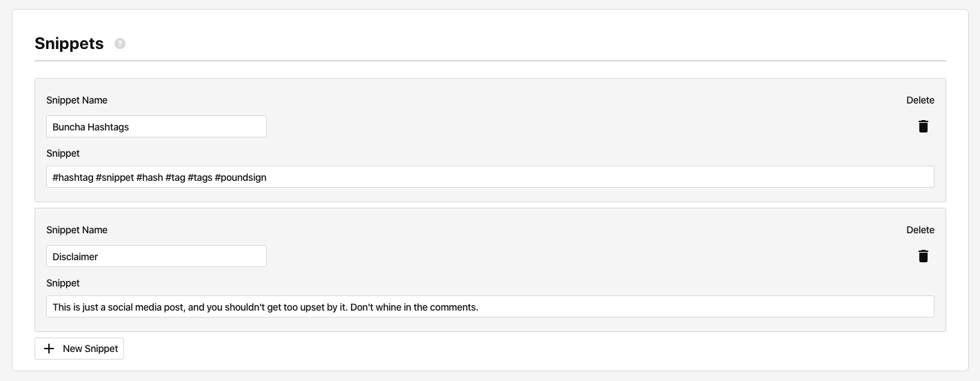This screenshot has width=980, height=381.
Task: Click the Snippet Name label above Buncha Hashtags
Action: [77, 100]
